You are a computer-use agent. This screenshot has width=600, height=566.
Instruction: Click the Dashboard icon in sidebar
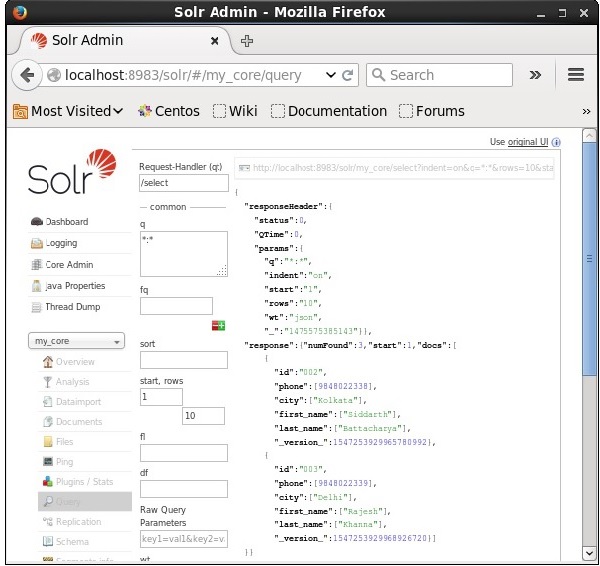37,222
